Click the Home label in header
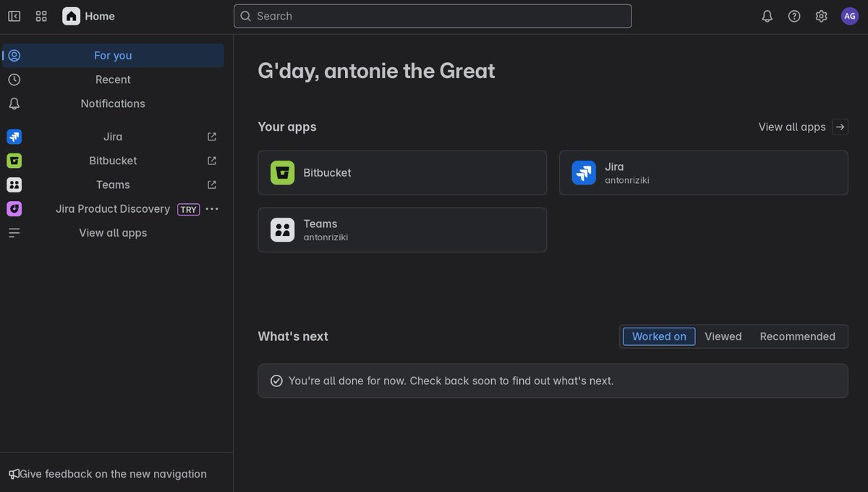Image resolution: width=868 pixels, height=492 pixels. 100,16
